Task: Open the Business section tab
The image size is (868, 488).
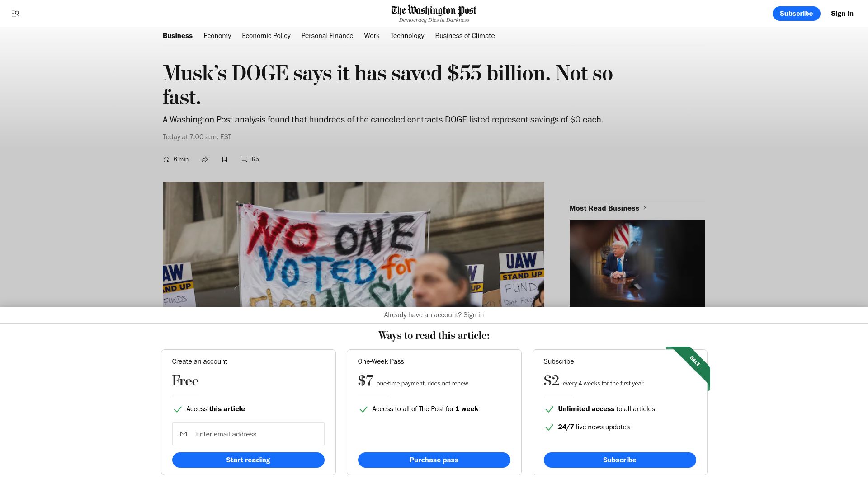Action: click(178, 36)
